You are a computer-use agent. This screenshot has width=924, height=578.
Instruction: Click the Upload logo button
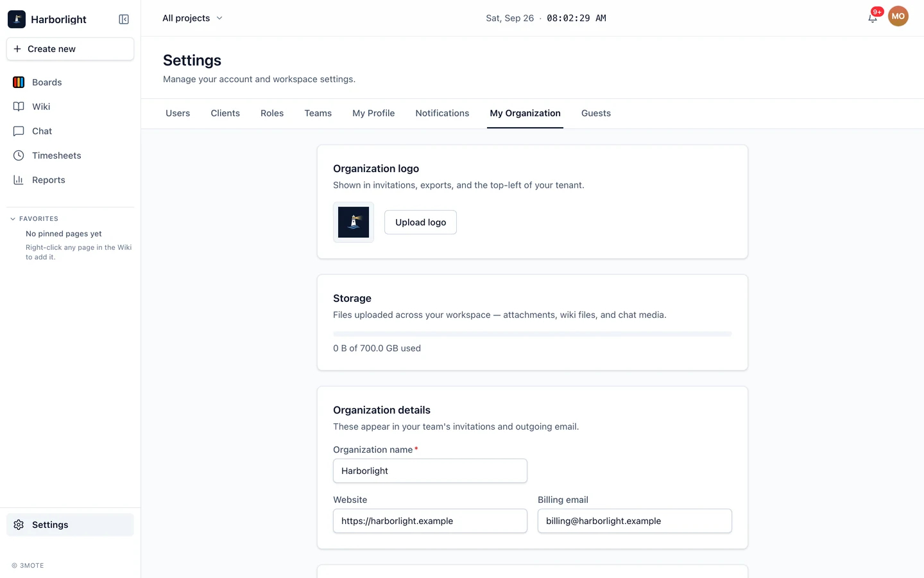pyautogui.click(x=420, y=222)
